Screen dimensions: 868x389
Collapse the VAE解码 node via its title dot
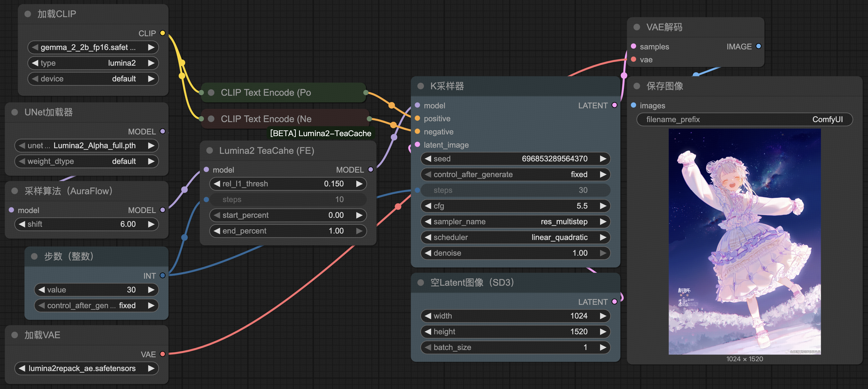[x=637, y=27]
